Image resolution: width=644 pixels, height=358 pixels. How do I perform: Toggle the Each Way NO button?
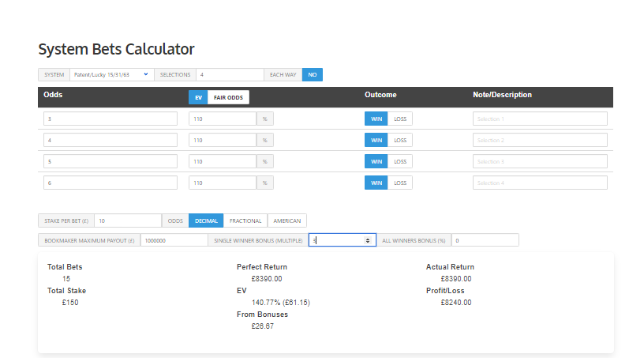(x=313, y=74)
